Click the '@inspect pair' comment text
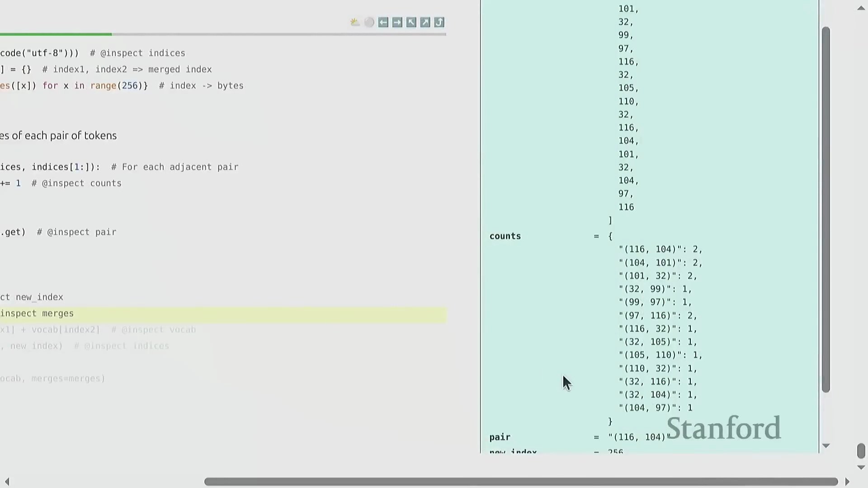The image size is (868, 488). (81, 232)
